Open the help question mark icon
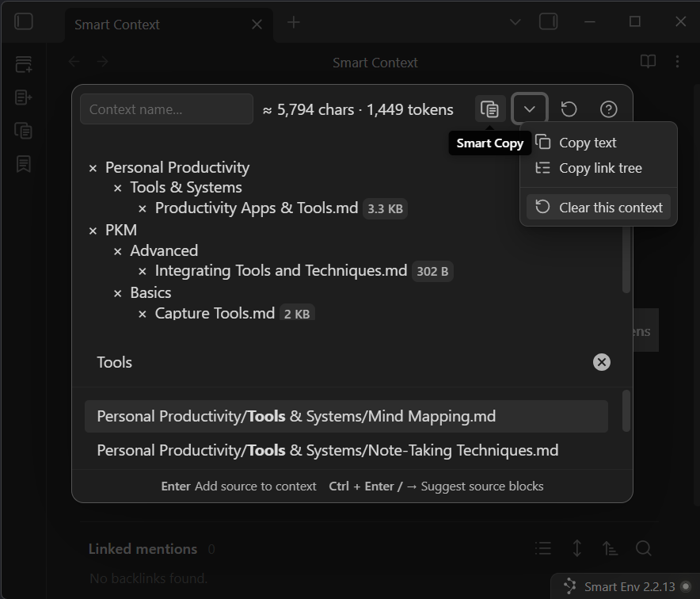700x599 pixels. tap(608, 109)
